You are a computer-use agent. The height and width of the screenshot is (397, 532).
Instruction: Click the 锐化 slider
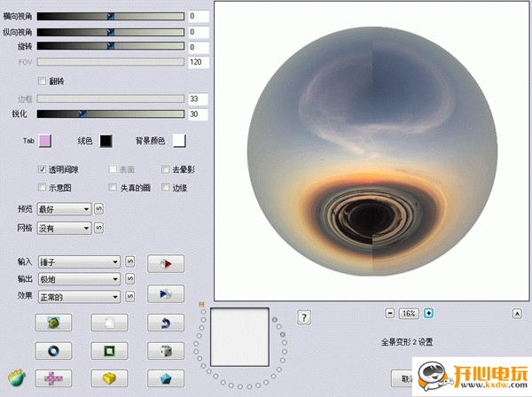[111, 114]
